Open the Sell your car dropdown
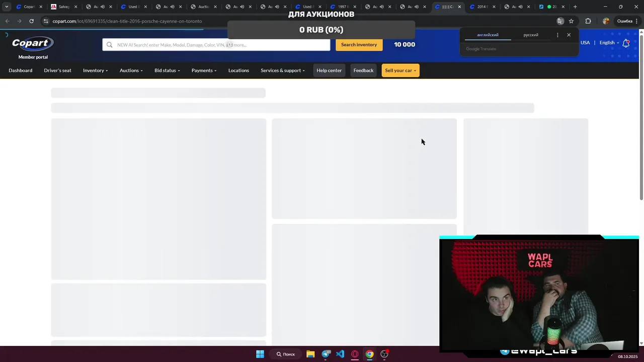The image size is (644, 362). [400, 70]
